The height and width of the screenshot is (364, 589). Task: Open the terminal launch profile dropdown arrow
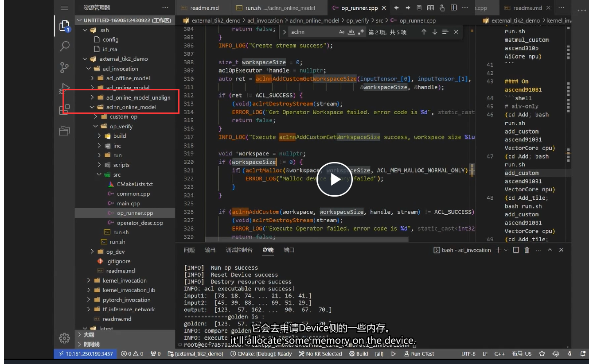pos(506,250)
